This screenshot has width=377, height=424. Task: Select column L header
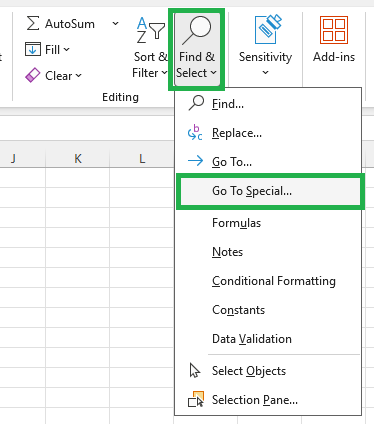(142, 158)
